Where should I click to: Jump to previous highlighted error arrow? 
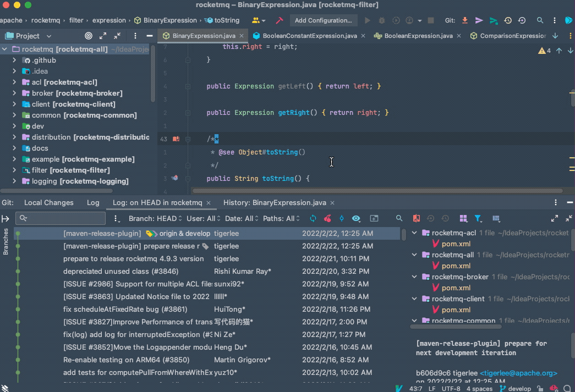559,51
